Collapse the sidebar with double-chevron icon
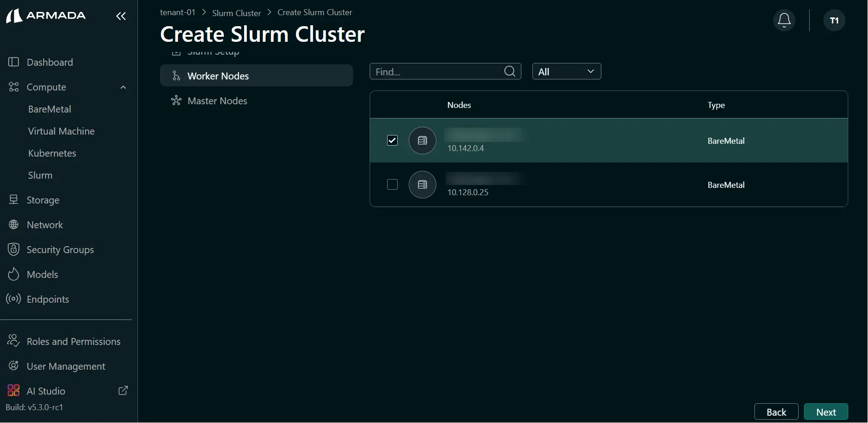The image size is (868, 423). [121, 17]
